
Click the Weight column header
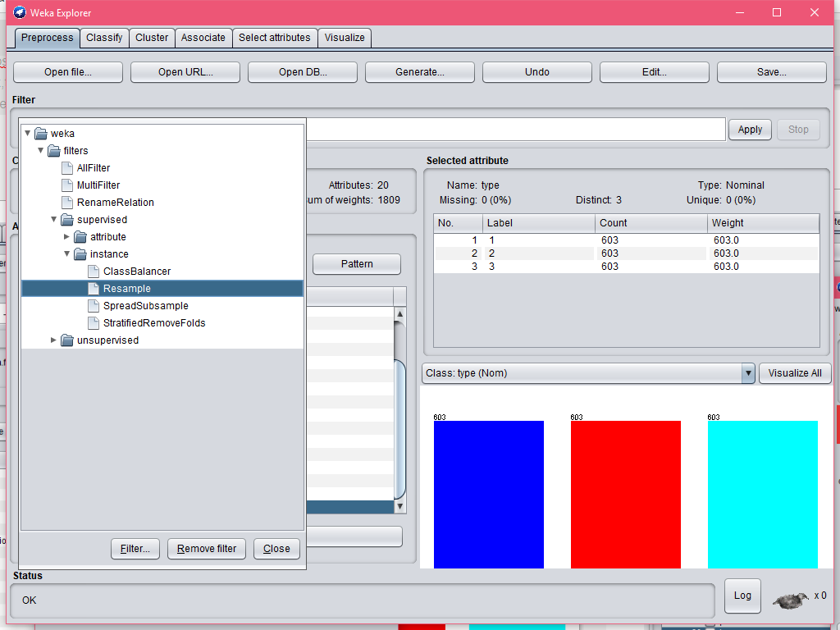763,223
